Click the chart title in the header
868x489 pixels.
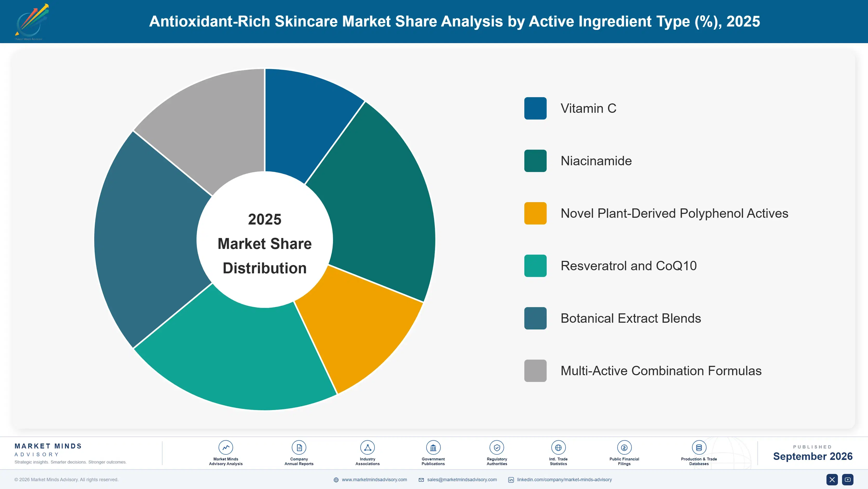click(x=454, y=21)
